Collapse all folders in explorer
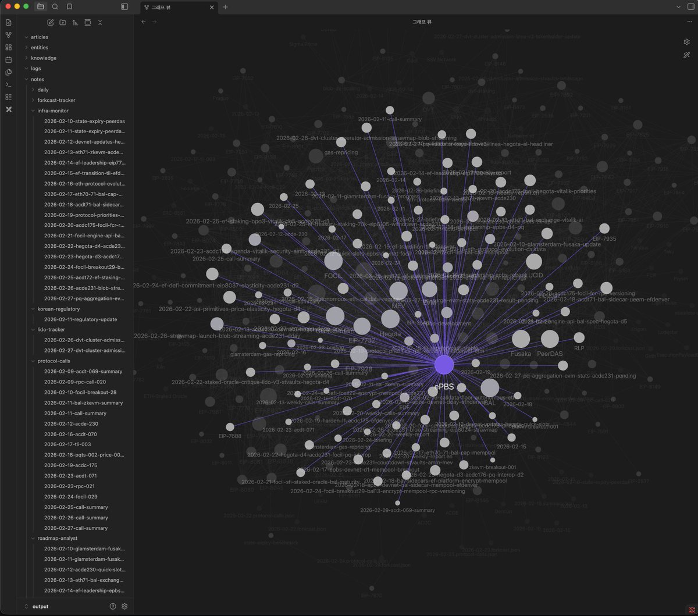698x616 pixels. tap(100, 22)
